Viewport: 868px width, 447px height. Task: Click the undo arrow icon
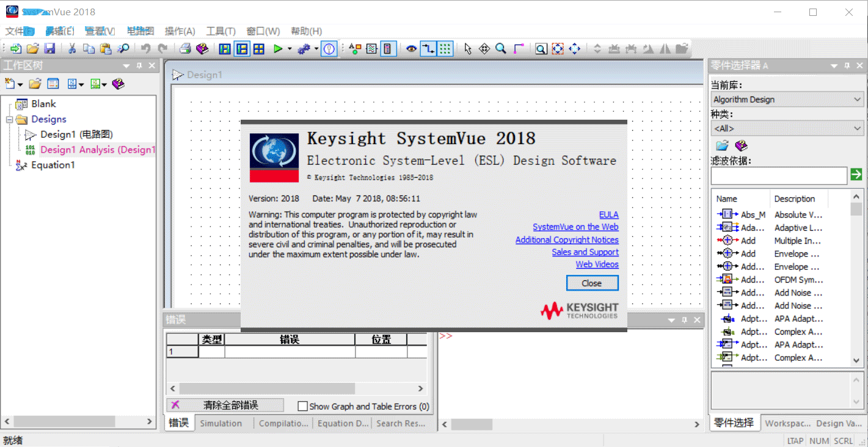coord(145,49)
